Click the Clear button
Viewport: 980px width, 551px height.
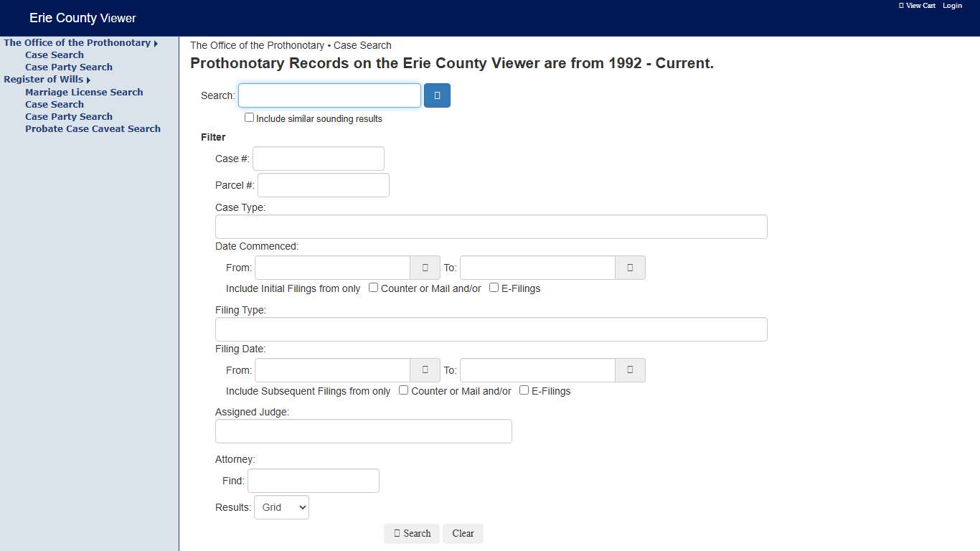tap(463, 533)
